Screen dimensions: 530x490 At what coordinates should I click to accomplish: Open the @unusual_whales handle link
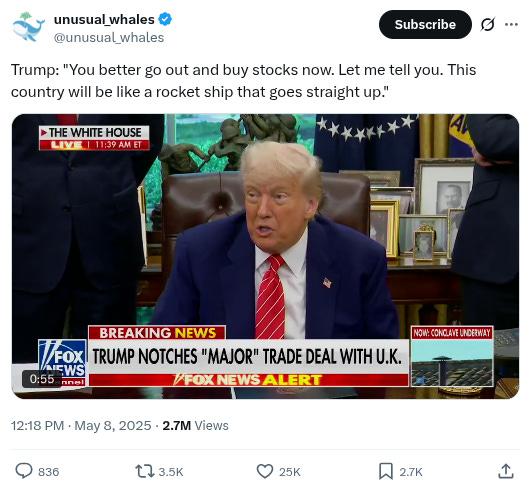pos(109,38)
